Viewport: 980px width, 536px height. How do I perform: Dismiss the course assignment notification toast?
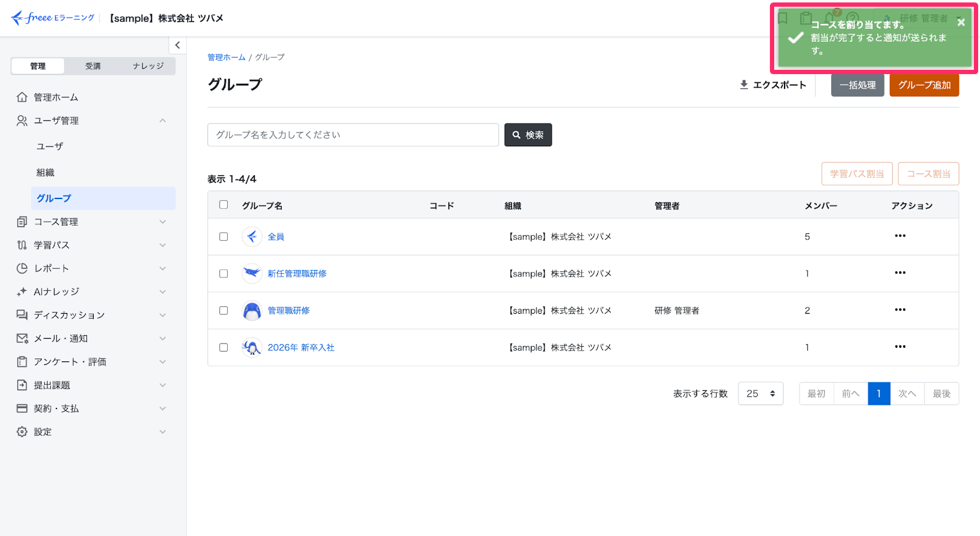click(x=961, y=22)
